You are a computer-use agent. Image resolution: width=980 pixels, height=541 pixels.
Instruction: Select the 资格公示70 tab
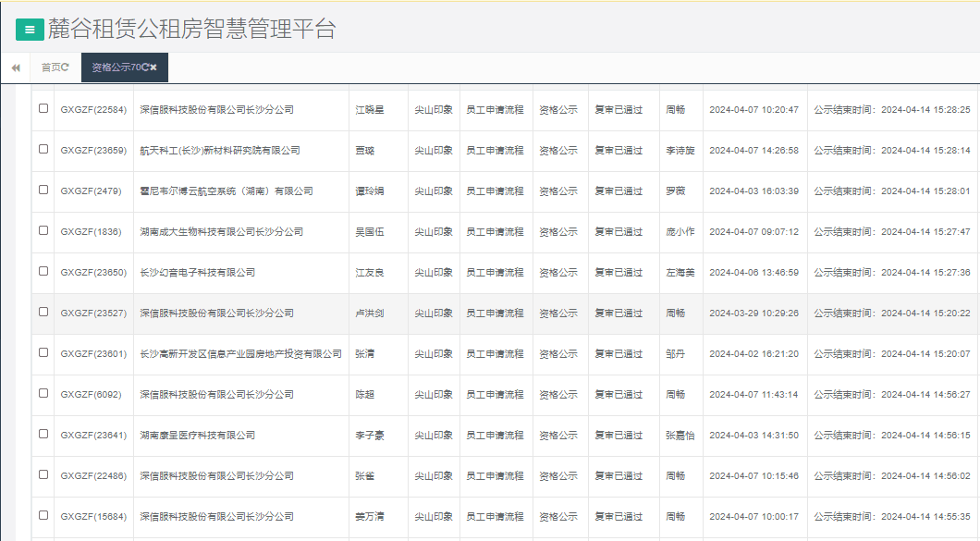[x=118, y=67]
